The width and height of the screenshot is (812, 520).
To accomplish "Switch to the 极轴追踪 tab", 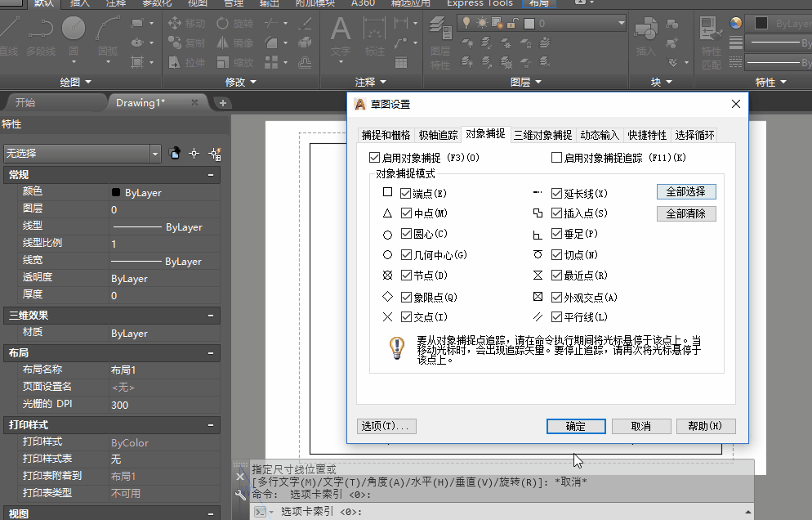I will click(438, 135).
